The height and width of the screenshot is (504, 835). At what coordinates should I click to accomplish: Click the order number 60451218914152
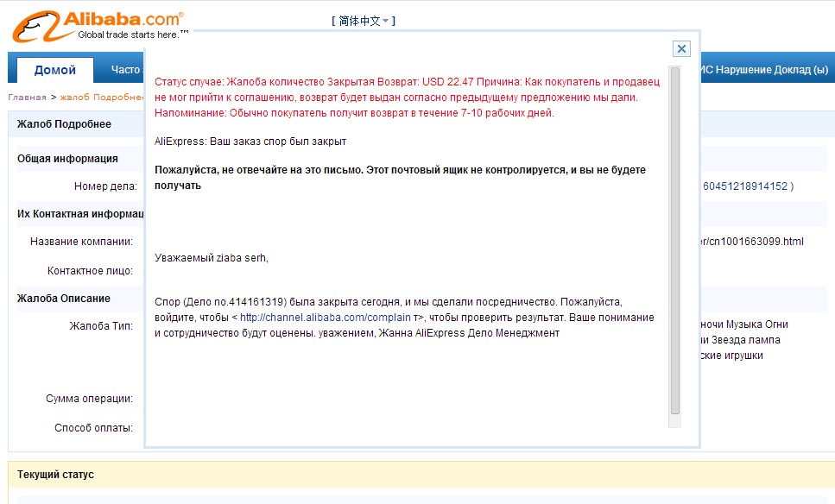pos(745,186)
